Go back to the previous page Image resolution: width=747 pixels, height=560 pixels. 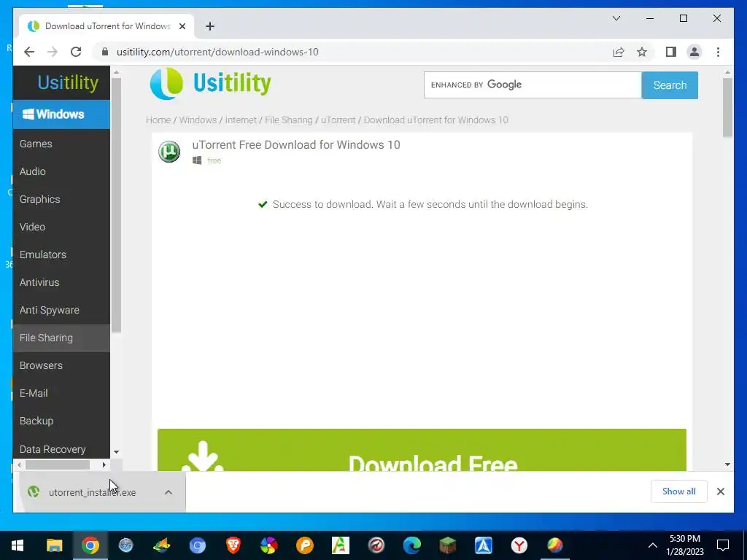point(29,52)
